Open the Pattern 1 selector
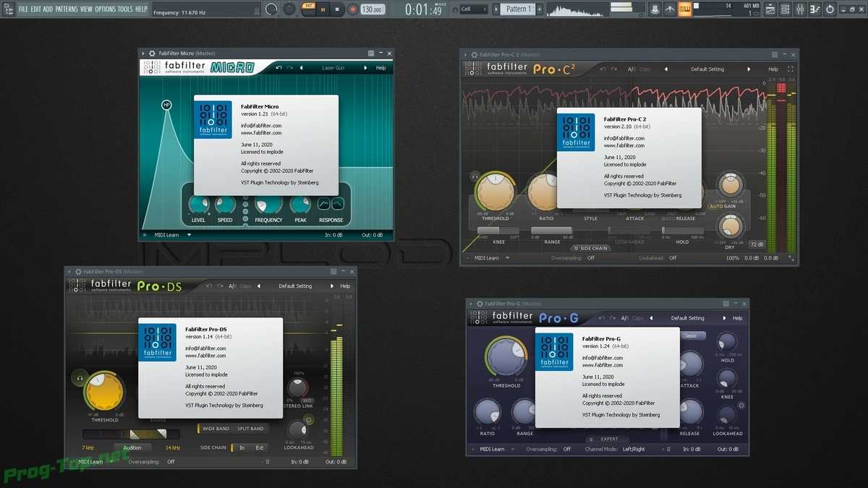The height and width of the screenshot is (488, 868). (x=516, y=9)
